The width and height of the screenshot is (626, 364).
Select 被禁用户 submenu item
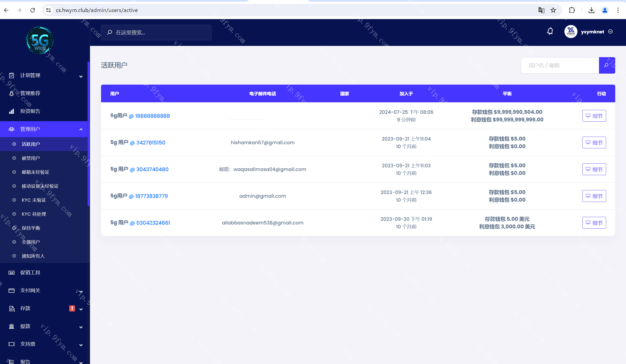click(31, 158)
